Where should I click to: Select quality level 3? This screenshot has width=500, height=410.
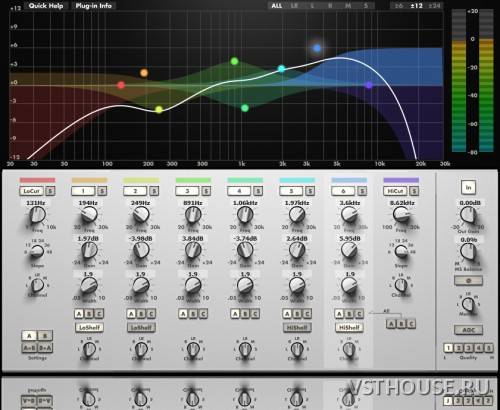pyautogui.click(x=468, y=348)
